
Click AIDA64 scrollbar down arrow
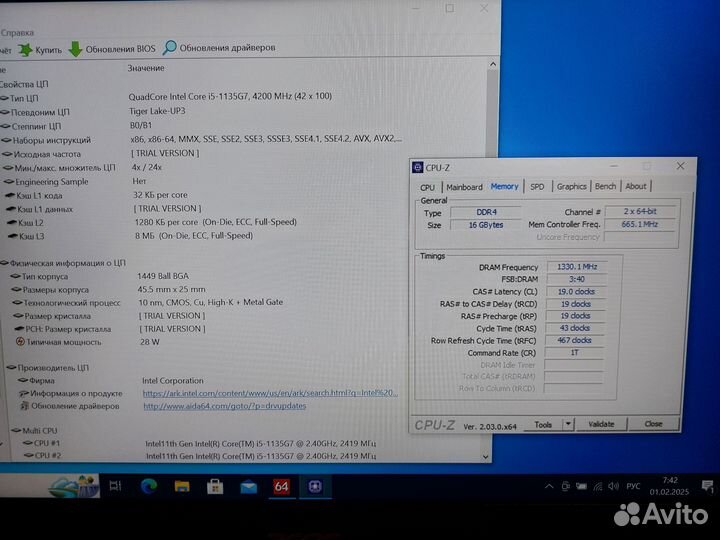(x=486, y=457)
